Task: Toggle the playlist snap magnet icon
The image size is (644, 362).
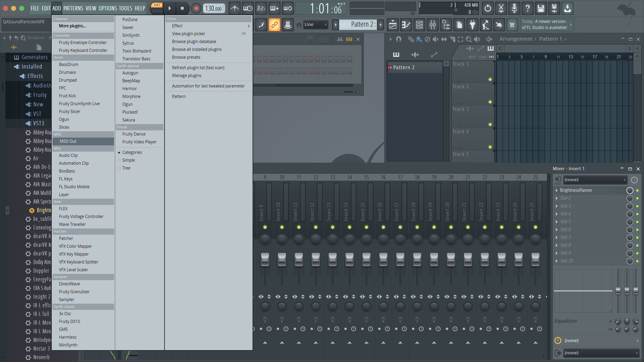Action: [x=399, y=39]
